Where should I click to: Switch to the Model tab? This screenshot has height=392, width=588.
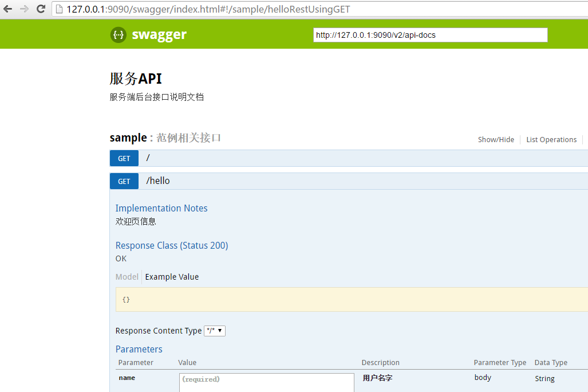click(127, 277)
